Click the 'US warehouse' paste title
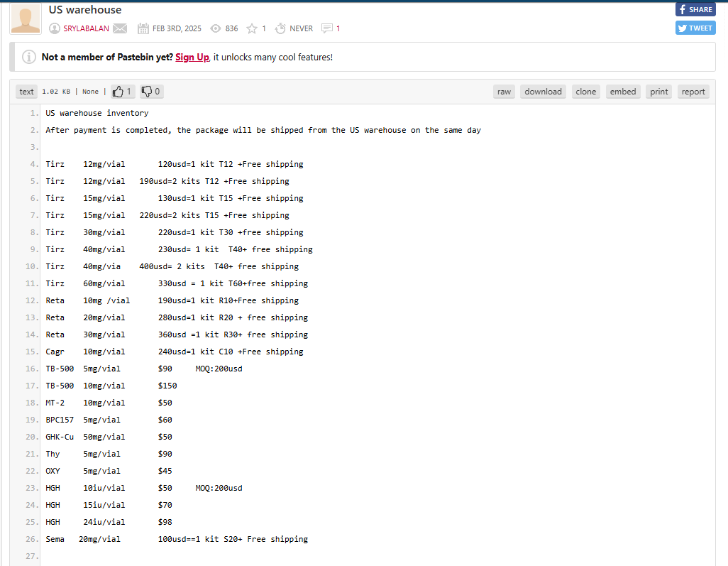 (85, 10)
